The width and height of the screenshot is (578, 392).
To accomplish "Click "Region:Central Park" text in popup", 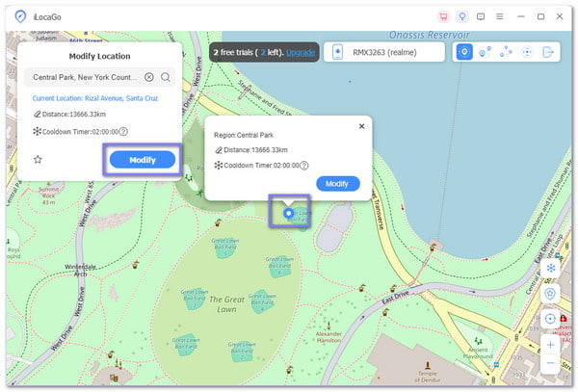I will point(244,135).
